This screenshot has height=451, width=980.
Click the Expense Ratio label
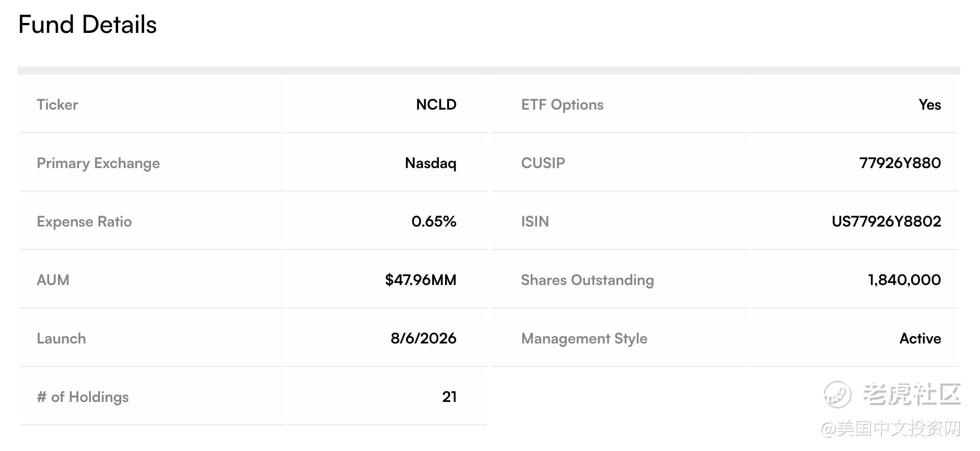[x=84, y=222]
